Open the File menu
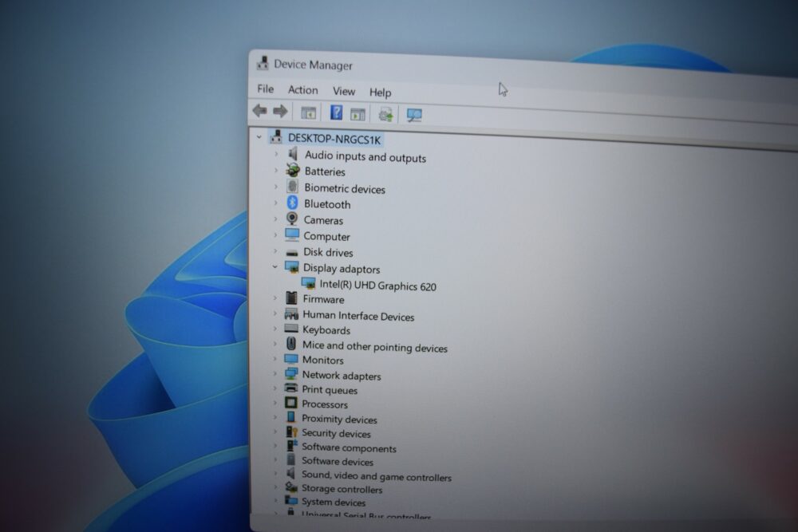This screenshot has width=798, height=532. tap(265, 89)
